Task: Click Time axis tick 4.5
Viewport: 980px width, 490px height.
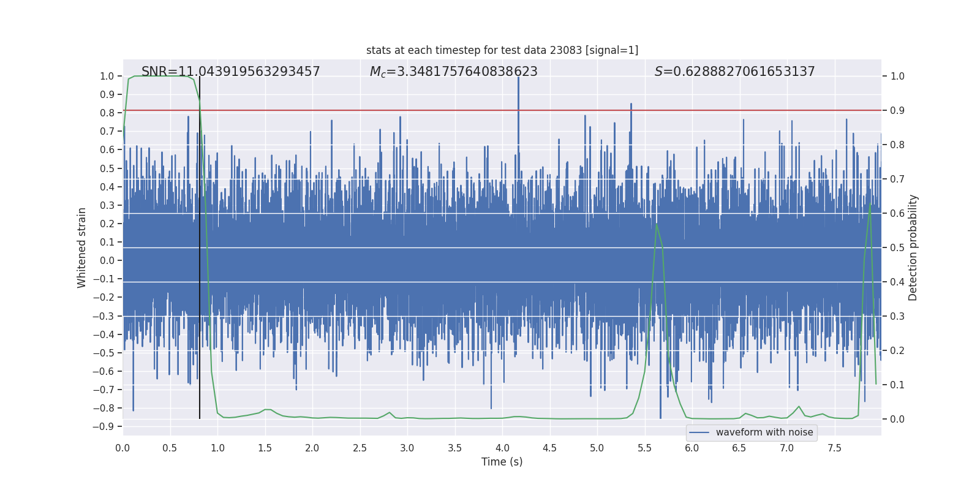Action: pos(550,448)
